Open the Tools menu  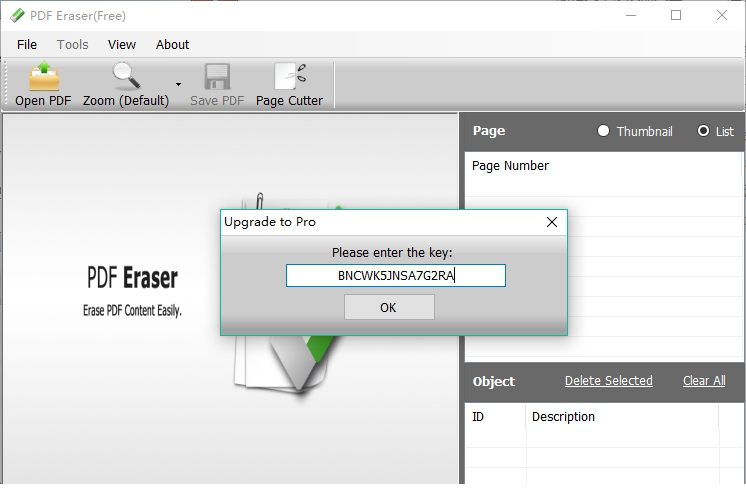72,44
